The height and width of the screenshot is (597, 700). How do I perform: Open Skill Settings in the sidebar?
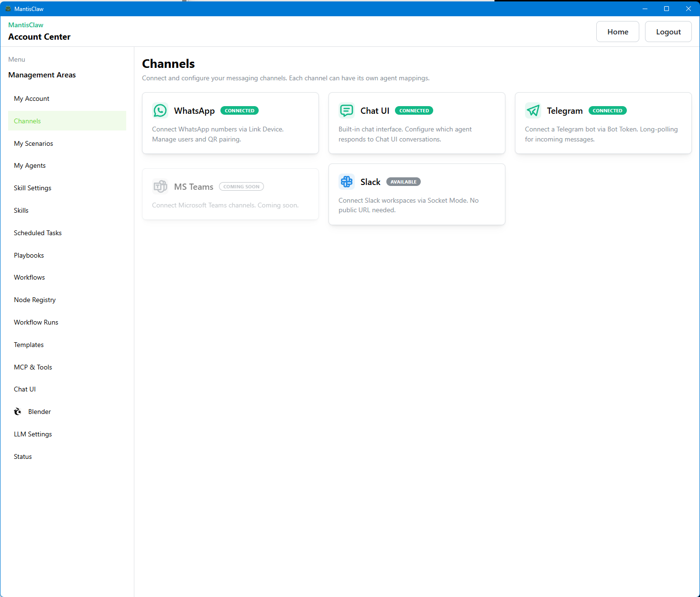click(x=67, y=188)
